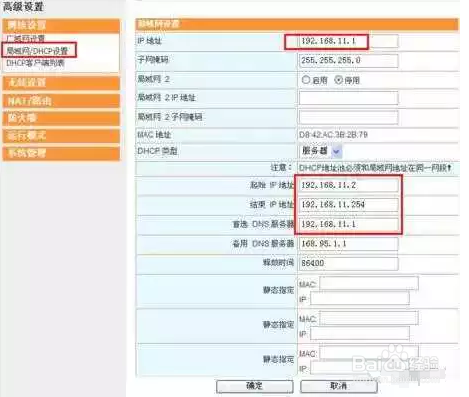Open the 广域网设置 sidebar link
469x397 pixels.
tap(26, 38)
